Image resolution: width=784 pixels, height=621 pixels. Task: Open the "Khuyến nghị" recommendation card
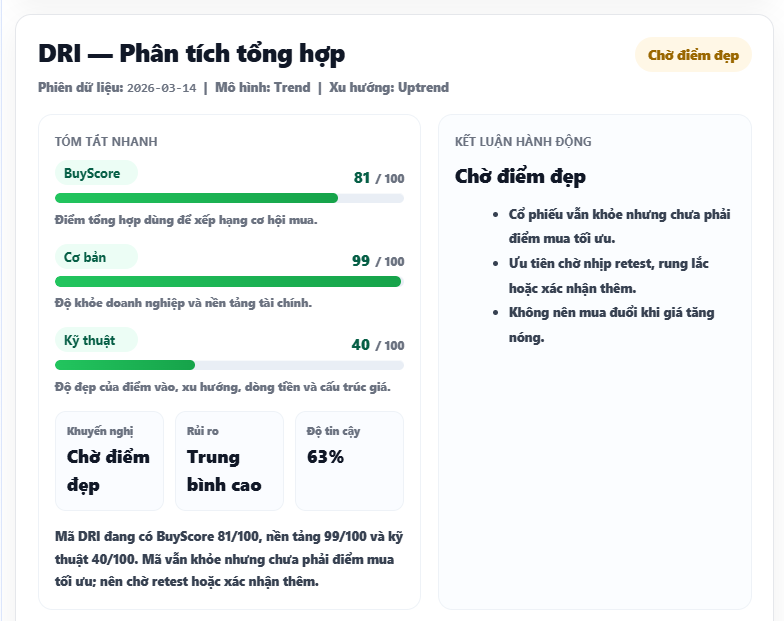click(x=109, y=461)
